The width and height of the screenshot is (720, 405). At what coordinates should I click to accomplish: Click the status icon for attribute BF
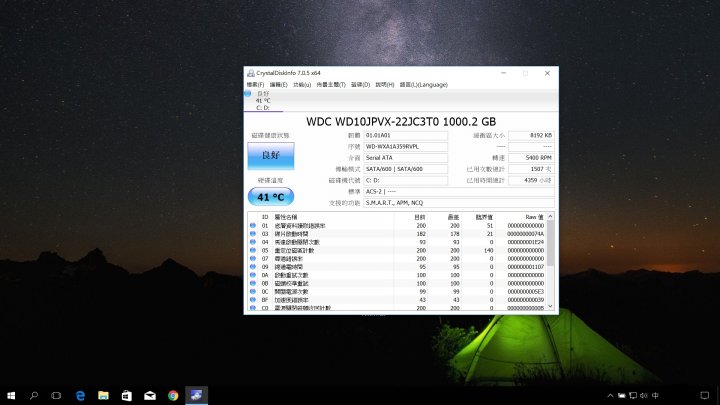pos(253,300)
